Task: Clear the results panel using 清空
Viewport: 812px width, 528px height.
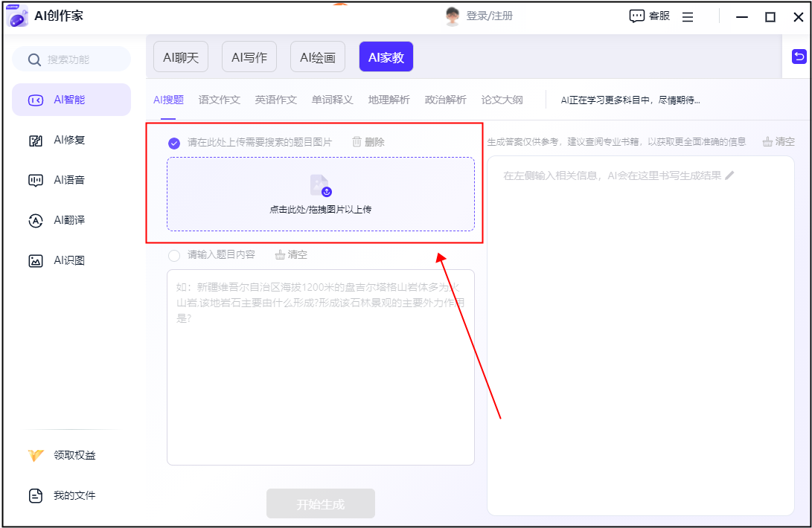Action: [x=779, y=141]
